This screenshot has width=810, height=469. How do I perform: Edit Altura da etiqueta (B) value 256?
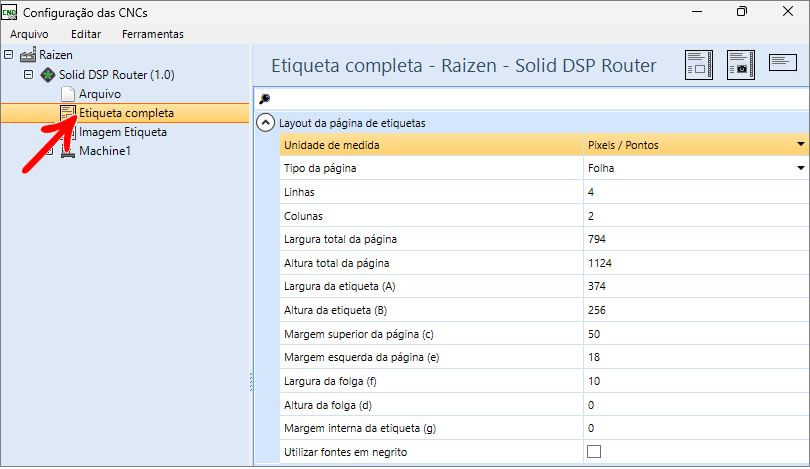695,310
